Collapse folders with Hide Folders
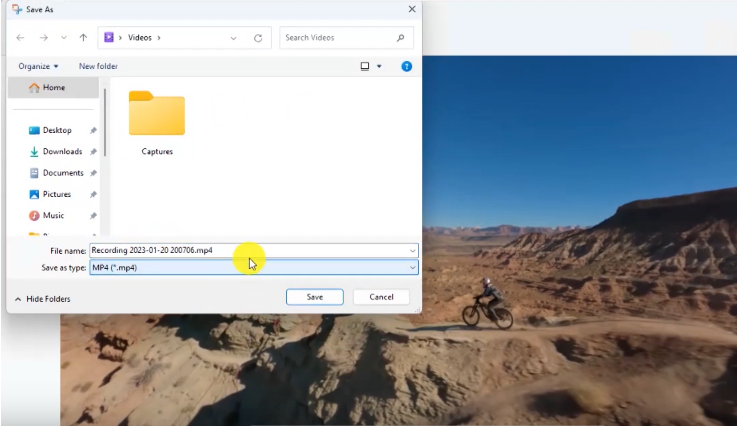Viewport: 737px width, 426px height. (x=42, y=299)
